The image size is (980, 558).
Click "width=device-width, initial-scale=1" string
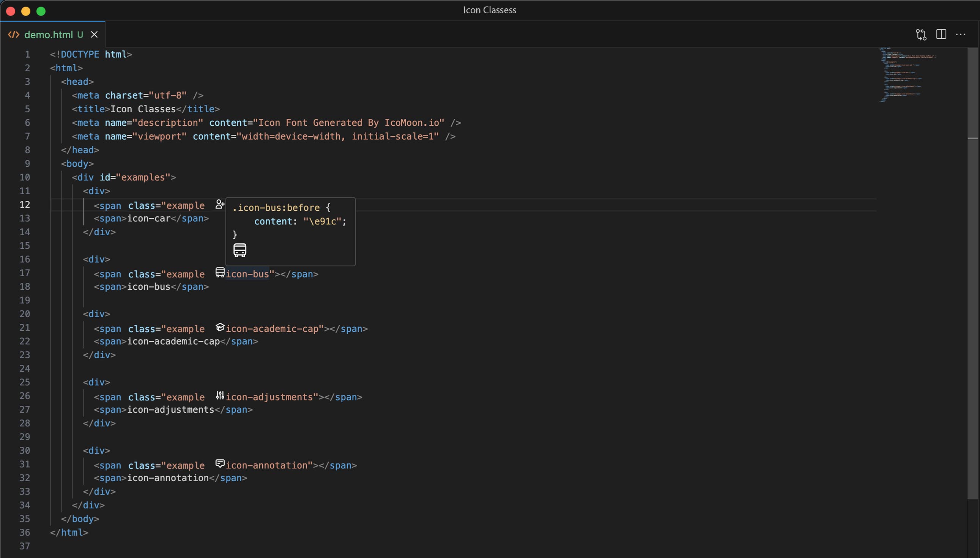[x=338, y=136]
